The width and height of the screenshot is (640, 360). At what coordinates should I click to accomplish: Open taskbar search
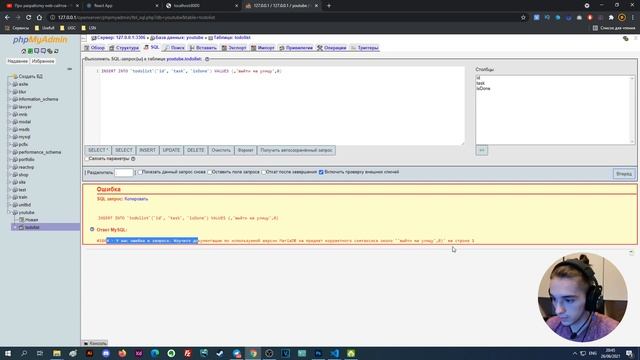pos(24,353)
